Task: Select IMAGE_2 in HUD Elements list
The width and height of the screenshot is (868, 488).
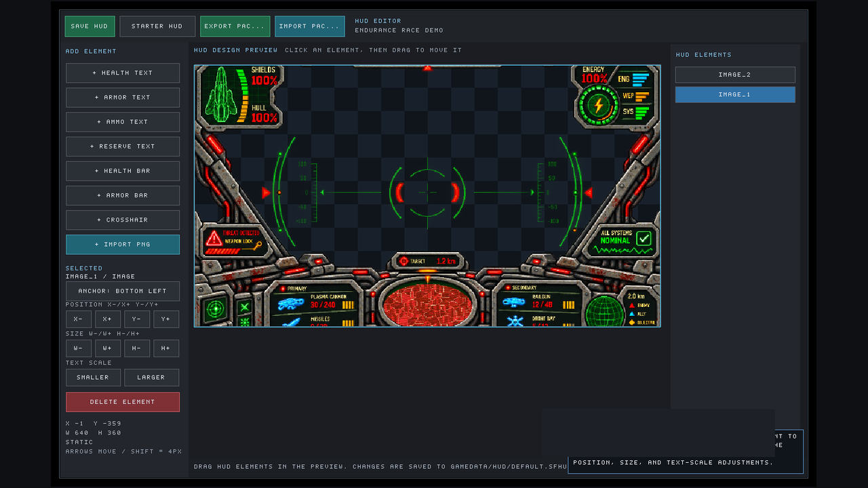Action: pyautogui.click(x=735, y=75)
